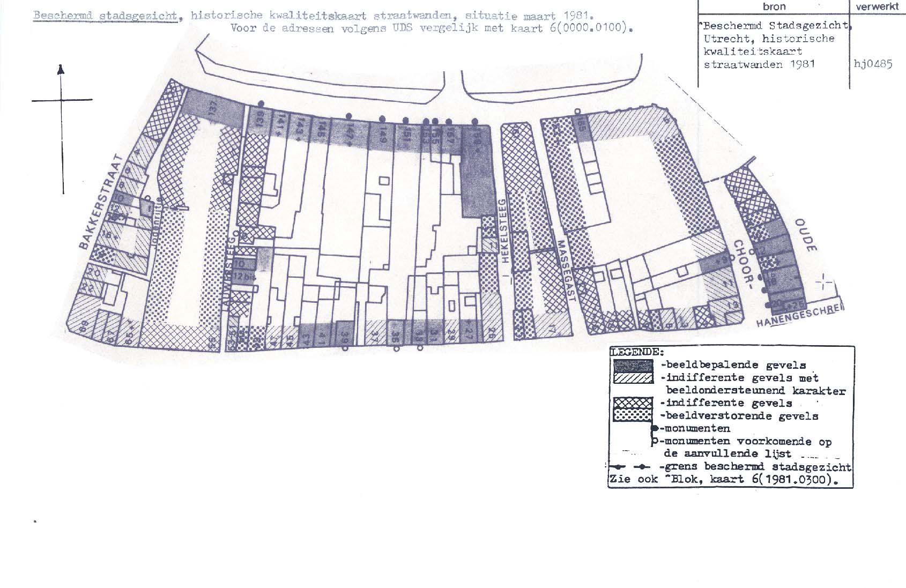Click the diagonal-hatched legend swatch
Screen dimensions: 906x588
[x=633, y=378]
